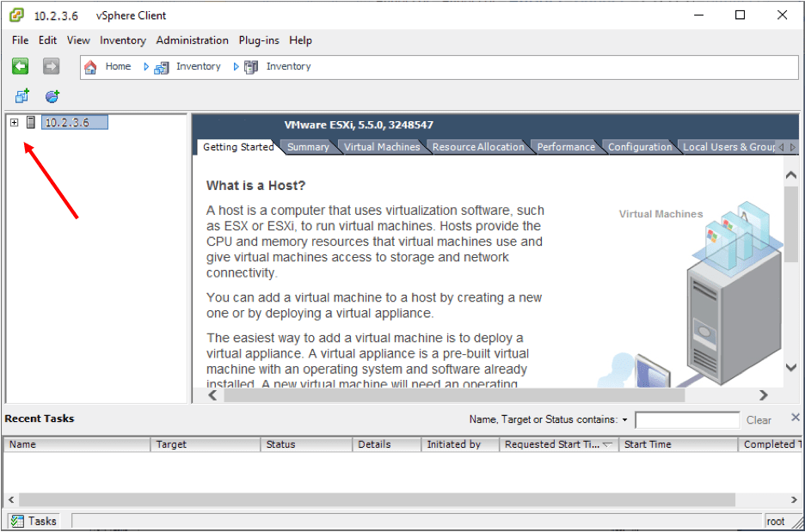Sort tasks by Status column
805x532 pixels.
tap(306, 444)
